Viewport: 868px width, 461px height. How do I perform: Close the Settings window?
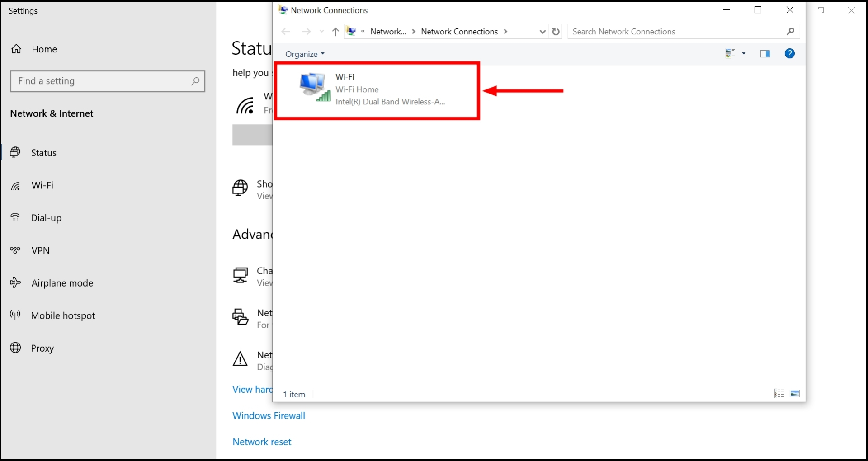point(851,10)
